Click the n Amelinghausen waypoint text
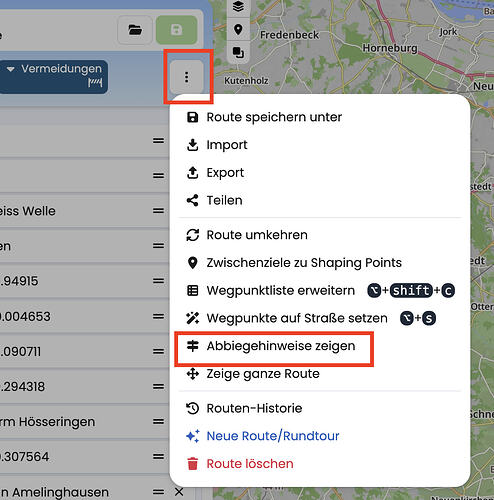This screenshot has width=494, height=500. 54,492
